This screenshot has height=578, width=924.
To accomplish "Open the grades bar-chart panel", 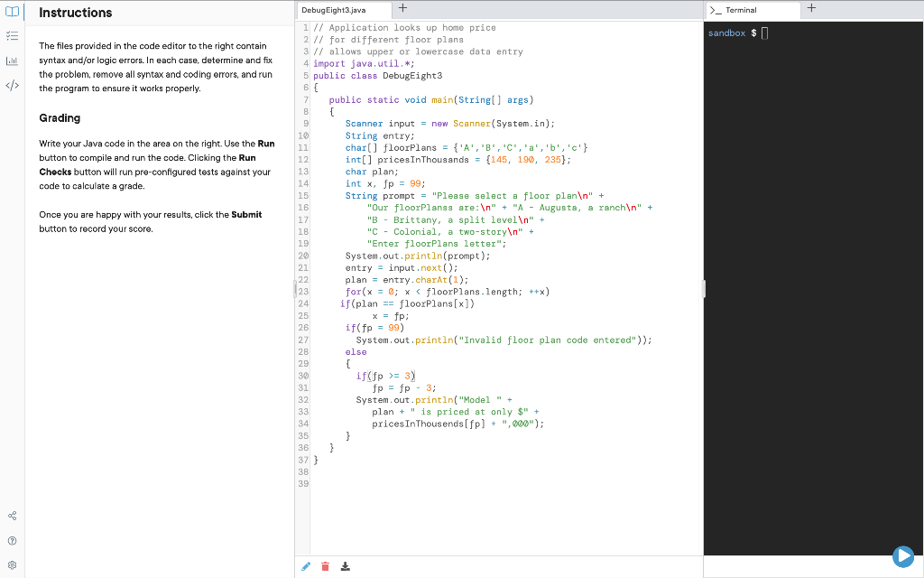I will (12, 61).
